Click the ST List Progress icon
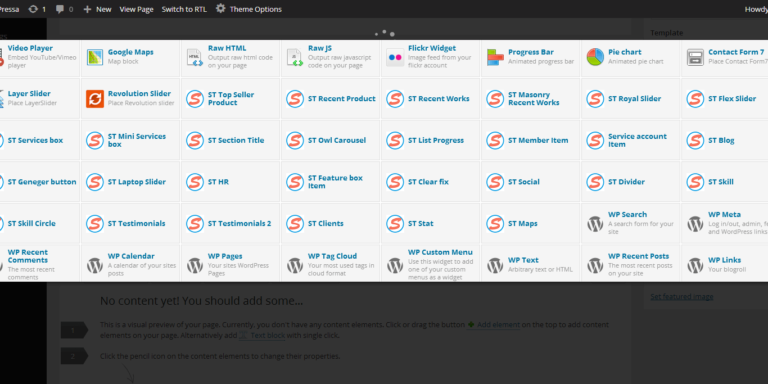Image resolution: width=768 pixels, height=384 pixels. (x=395, y=140)
